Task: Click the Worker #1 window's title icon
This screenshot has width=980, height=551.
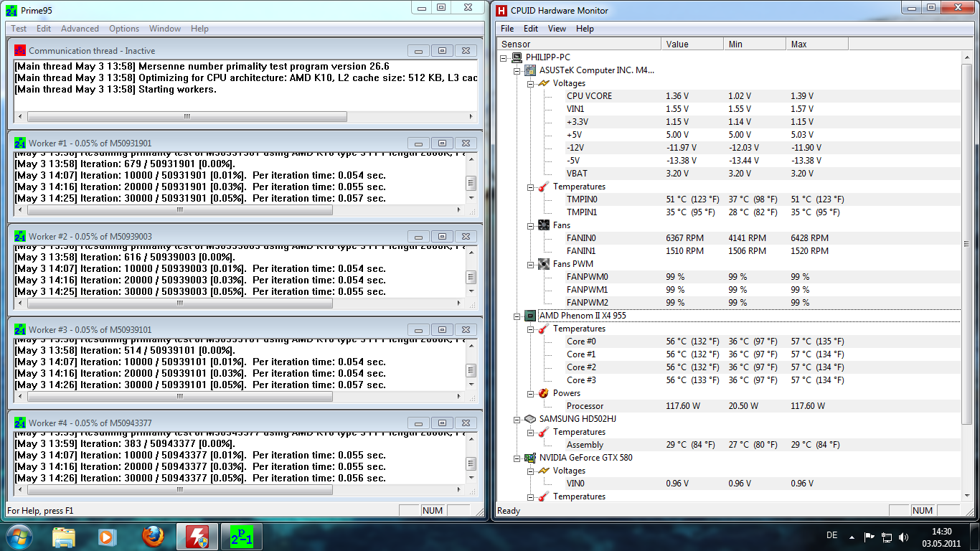Action: coord(20,143)
